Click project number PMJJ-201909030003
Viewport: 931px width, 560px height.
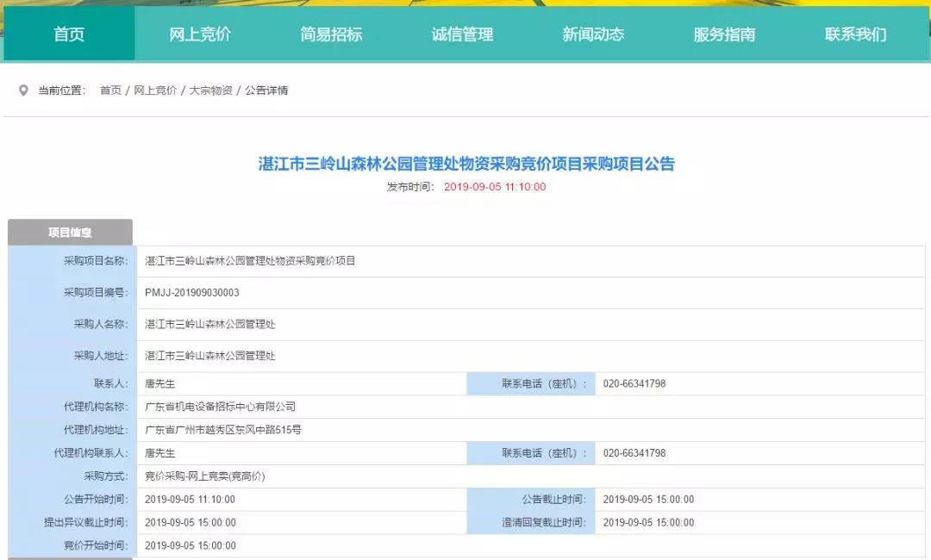pyautogui.click(x=192, y=293)
